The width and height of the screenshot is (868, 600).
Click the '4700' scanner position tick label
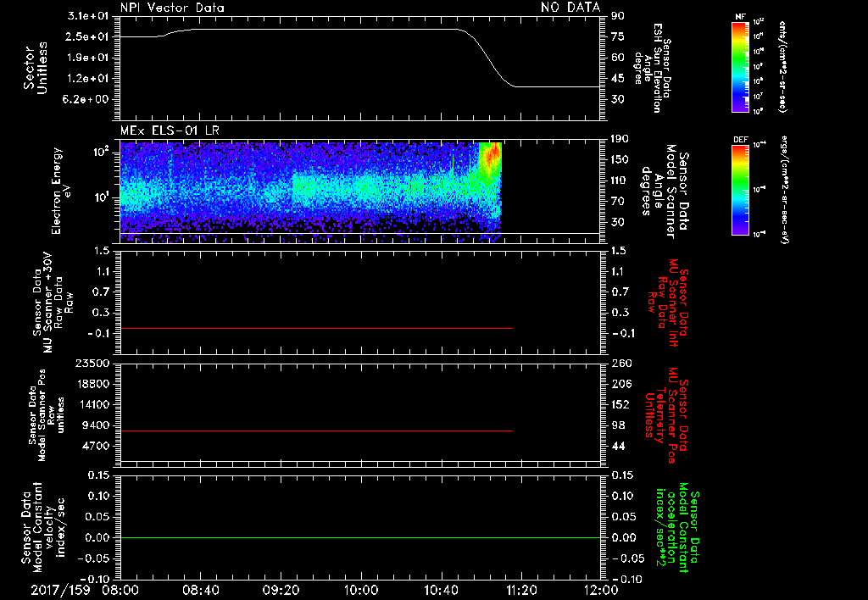[95, 446]
